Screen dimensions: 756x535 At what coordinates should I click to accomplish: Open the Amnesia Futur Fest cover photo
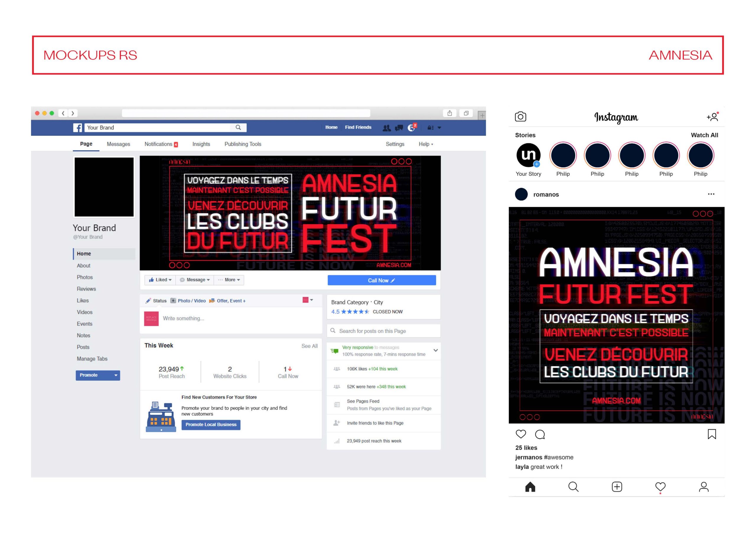(x=290, y=213)
